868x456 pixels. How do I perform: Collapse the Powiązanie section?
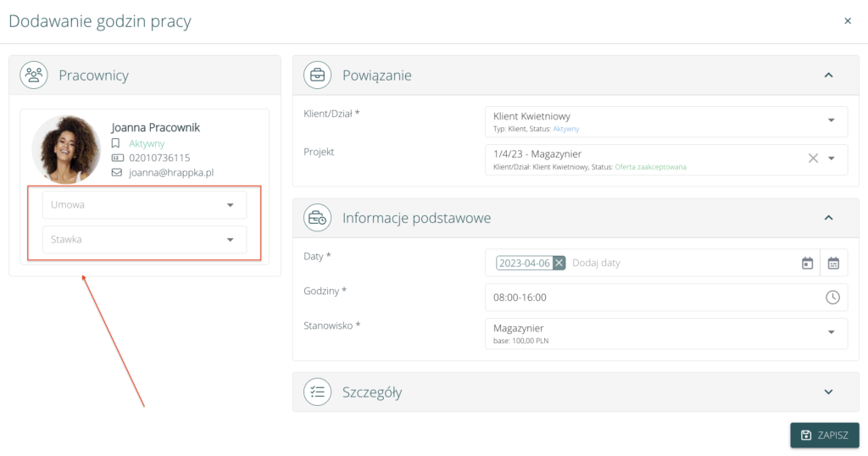coord(828,75)
